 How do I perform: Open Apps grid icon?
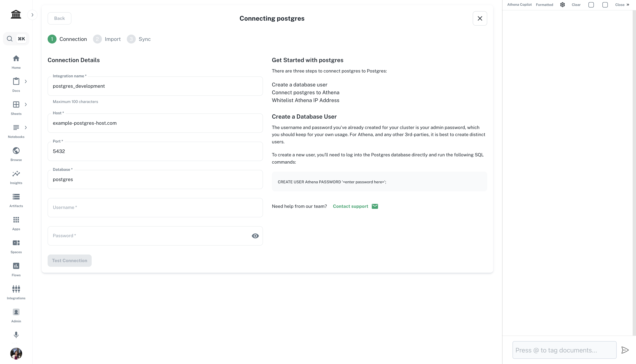[x=16, y=220]
